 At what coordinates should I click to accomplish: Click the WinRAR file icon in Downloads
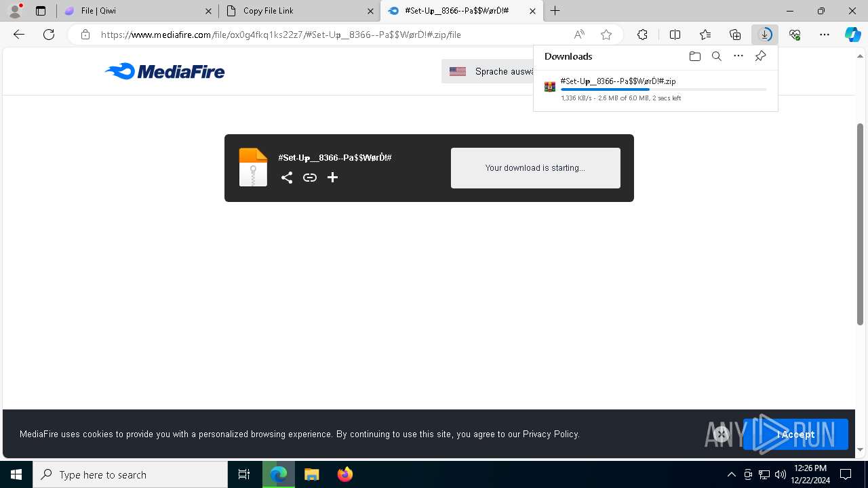click(x=550, y=87)
